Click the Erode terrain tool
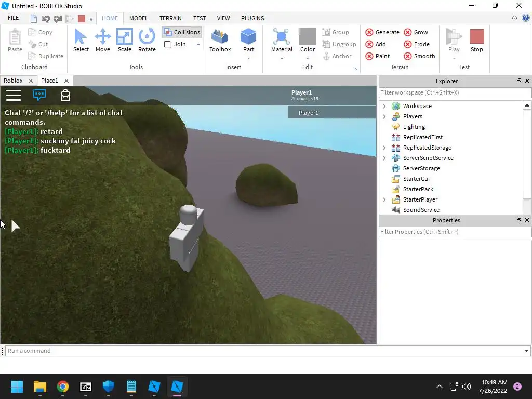532x399 pixels. pyautogui.click(x=417, y=44)
